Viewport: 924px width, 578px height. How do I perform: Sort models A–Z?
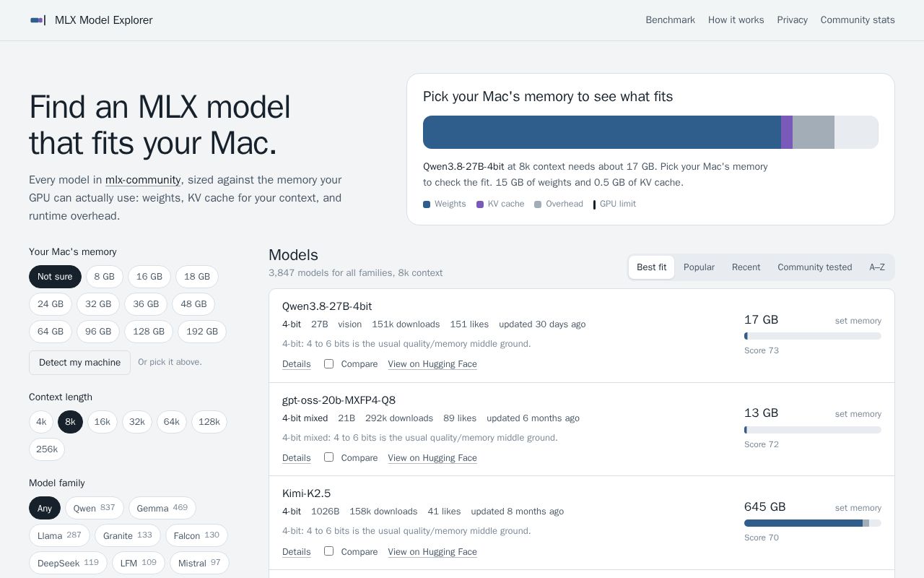pos(877,267)
